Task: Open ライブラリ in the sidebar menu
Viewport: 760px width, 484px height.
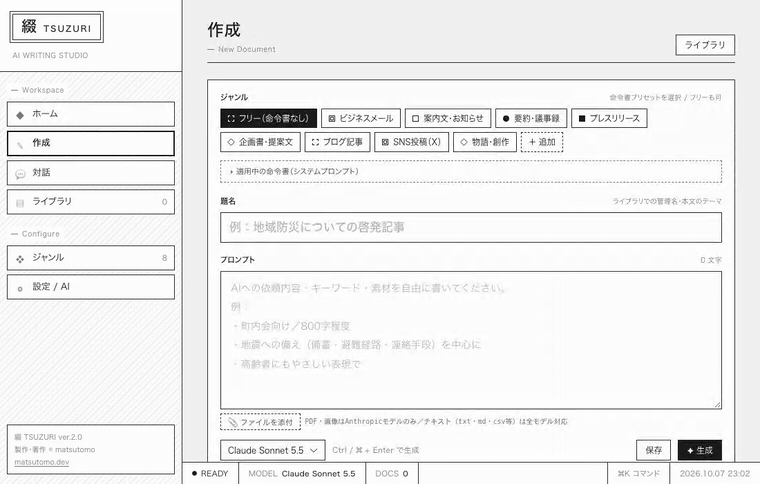Action: [91, 202]
